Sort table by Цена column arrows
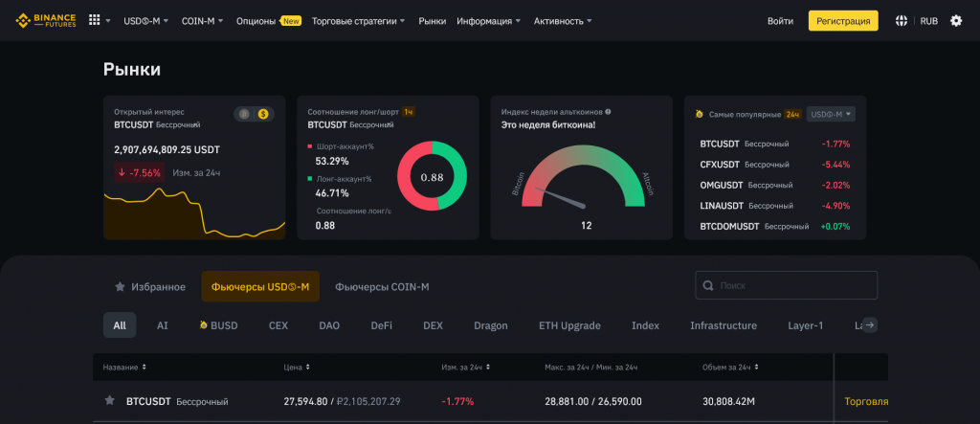Viewport: 980px width, 424px height. tap(307, 368)
